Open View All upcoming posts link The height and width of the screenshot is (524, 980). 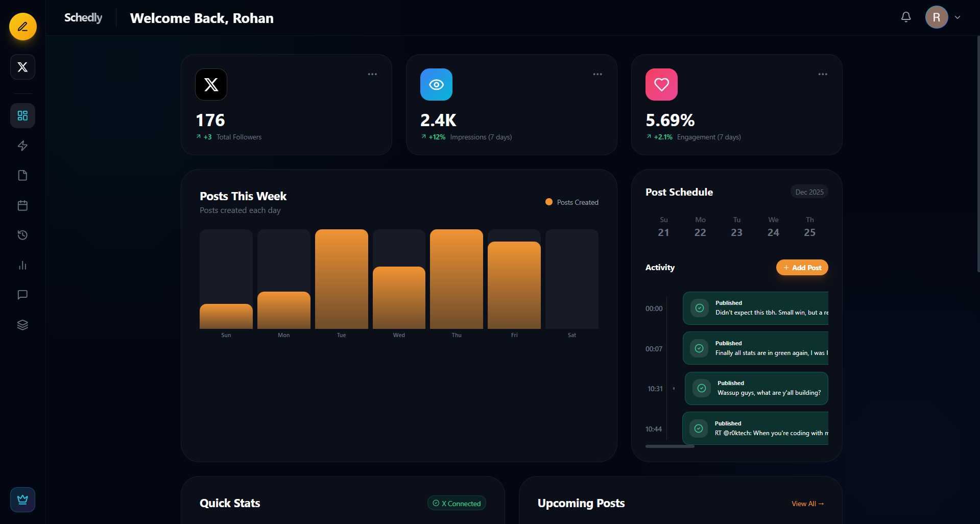807,504
